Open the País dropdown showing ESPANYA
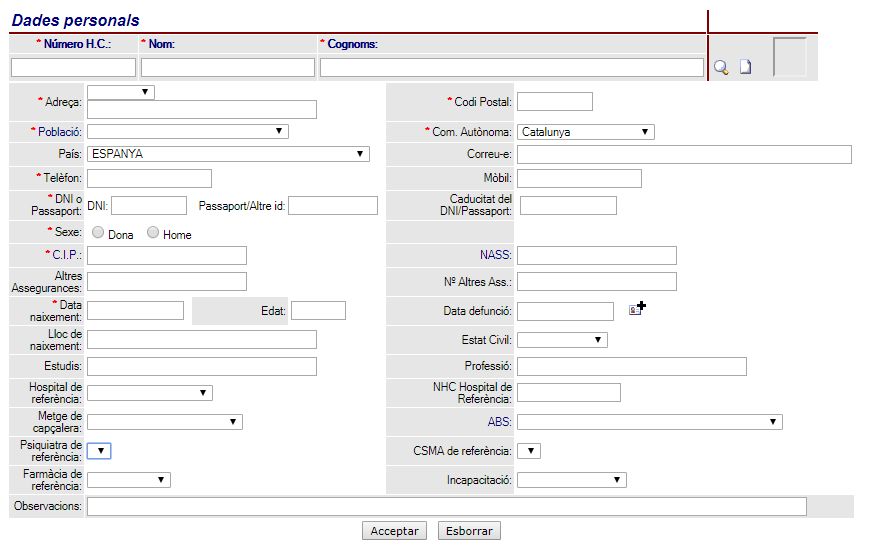The height and width of the screenshot is (553, 887). [x=228, y=154]
